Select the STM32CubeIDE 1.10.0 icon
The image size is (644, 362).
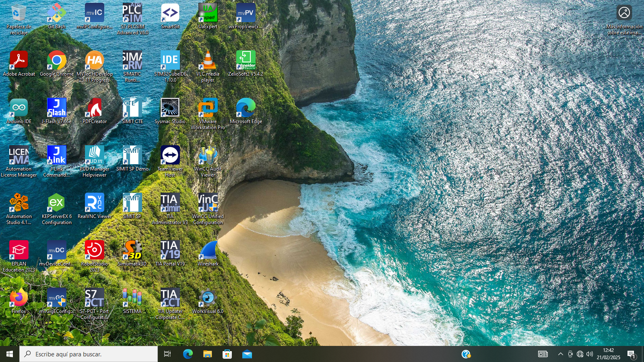click(170, 61)
